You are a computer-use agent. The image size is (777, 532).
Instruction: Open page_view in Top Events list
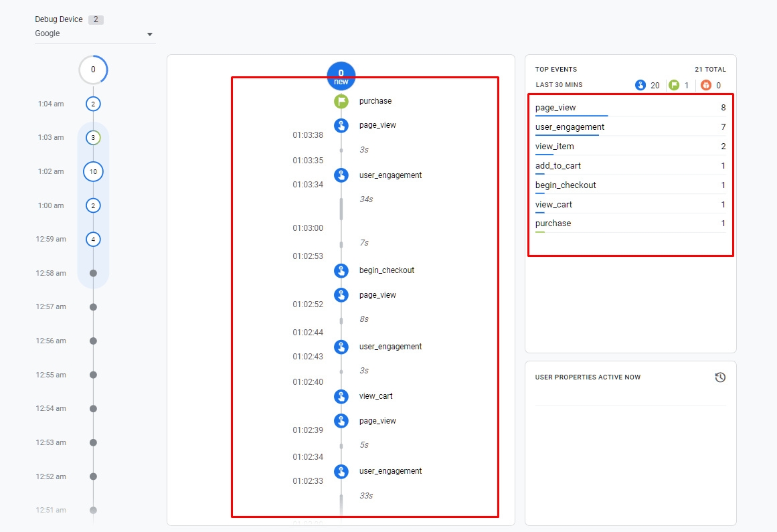coord(555,108)
